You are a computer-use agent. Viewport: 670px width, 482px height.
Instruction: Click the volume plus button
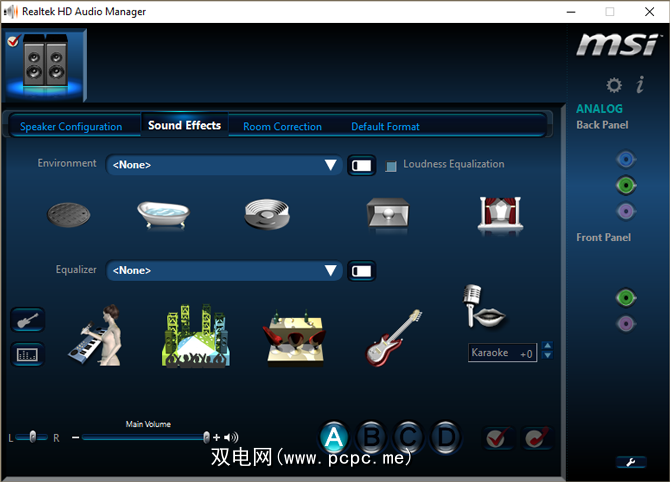[217, 438]
